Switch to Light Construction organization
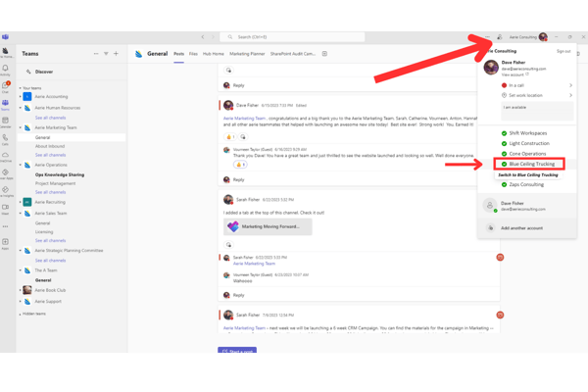Screen dimensions: 588x392 pos(529,143)
